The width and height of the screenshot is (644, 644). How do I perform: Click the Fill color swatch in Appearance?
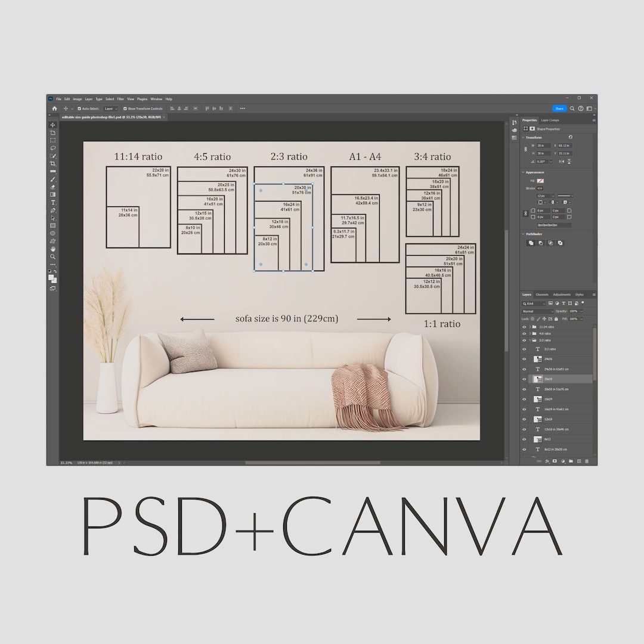pos(540,181)
